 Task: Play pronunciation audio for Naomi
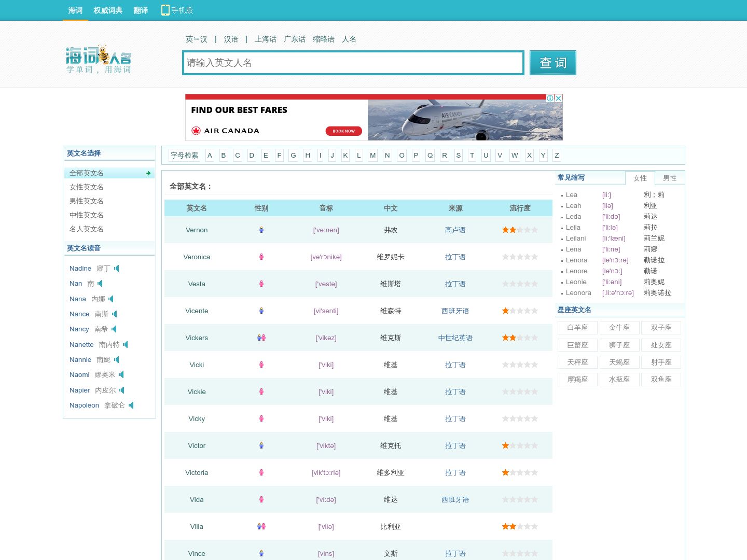121,374
